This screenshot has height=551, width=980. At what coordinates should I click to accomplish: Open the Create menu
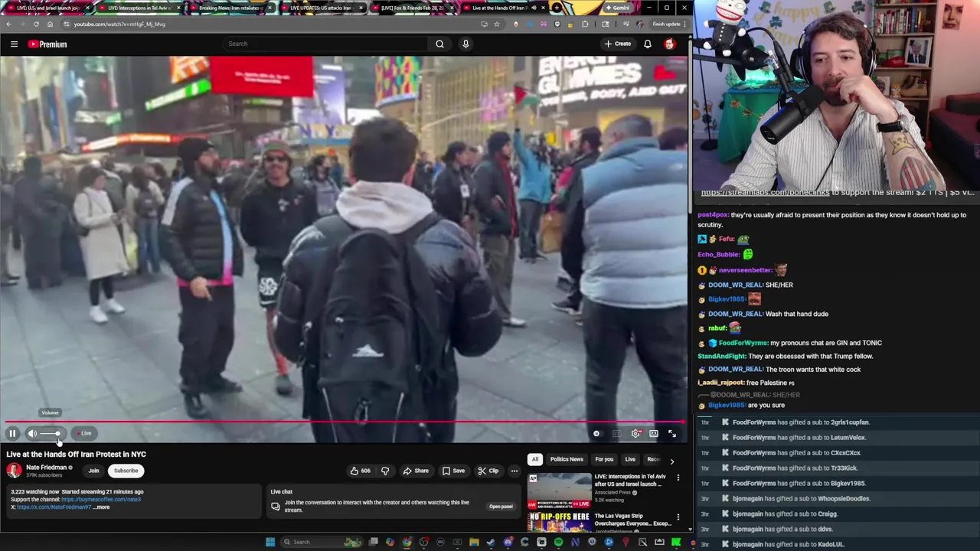618,44
